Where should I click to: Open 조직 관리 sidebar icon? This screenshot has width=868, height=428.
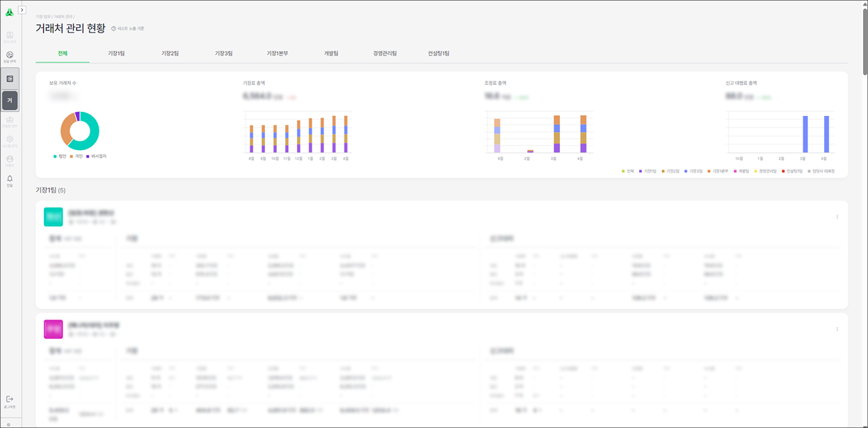coord(10,36)
